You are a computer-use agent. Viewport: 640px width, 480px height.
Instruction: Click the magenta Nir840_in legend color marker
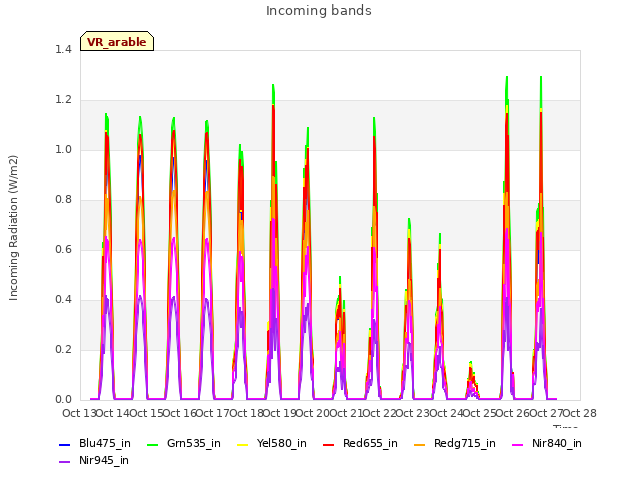tap(517, 444)
